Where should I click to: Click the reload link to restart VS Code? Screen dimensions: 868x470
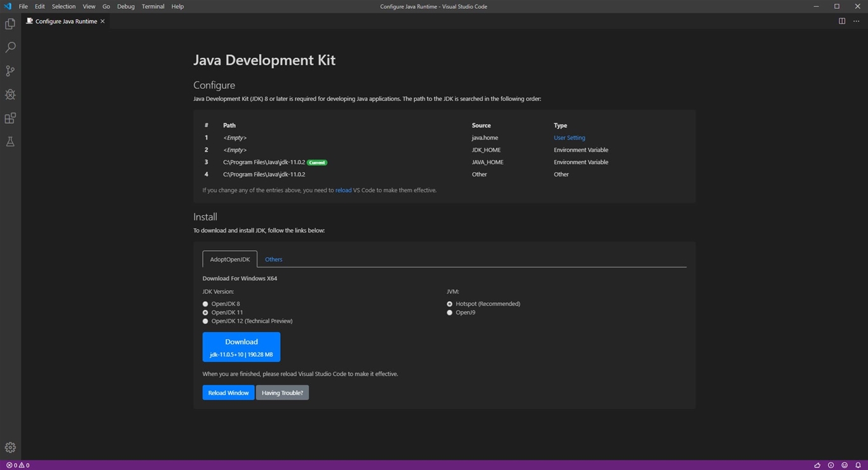[x=343, y=189]
